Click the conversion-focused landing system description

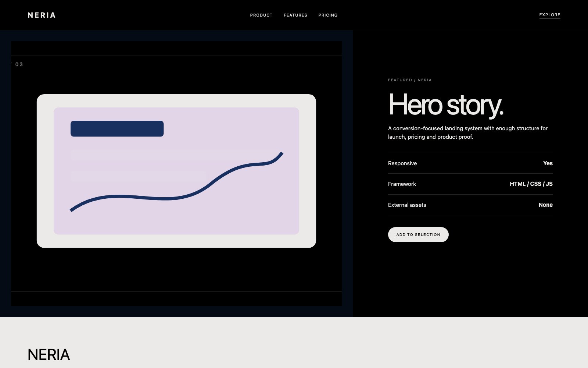pyautogui.click(x=468, y=132)
